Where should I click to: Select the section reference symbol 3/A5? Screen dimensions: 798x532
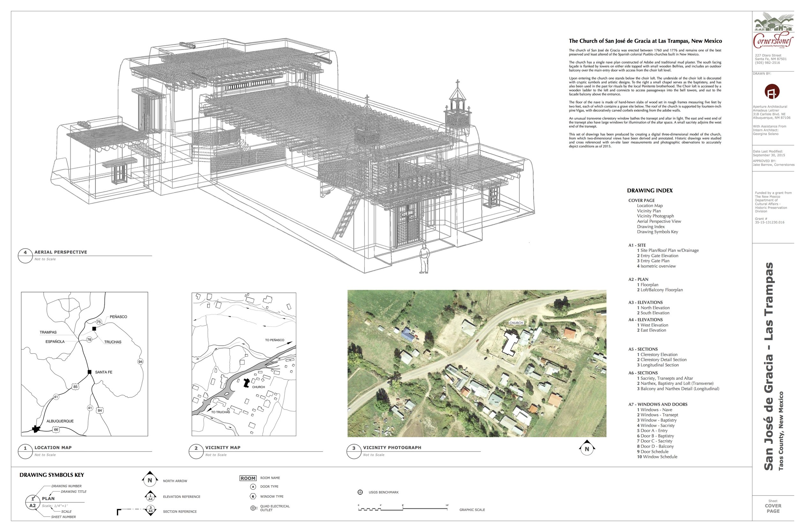point(150,511)
